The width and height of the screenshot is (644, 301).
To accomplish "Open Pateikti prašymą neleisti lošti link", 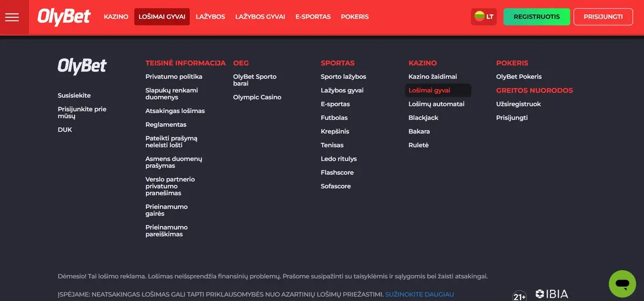I will tap(172, 142).
